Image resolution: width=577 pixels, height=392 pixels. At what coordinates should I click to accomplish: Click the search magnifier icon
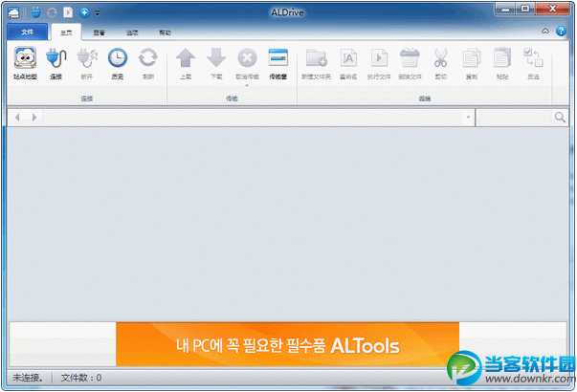coord(560,118)
